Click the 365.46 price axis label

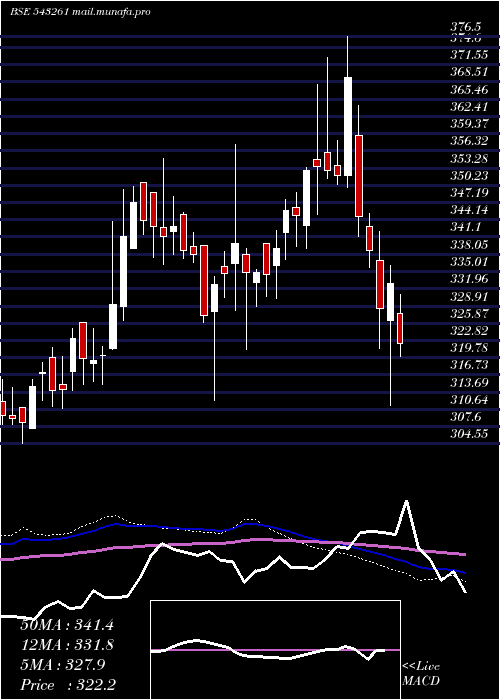coord(469,90)
